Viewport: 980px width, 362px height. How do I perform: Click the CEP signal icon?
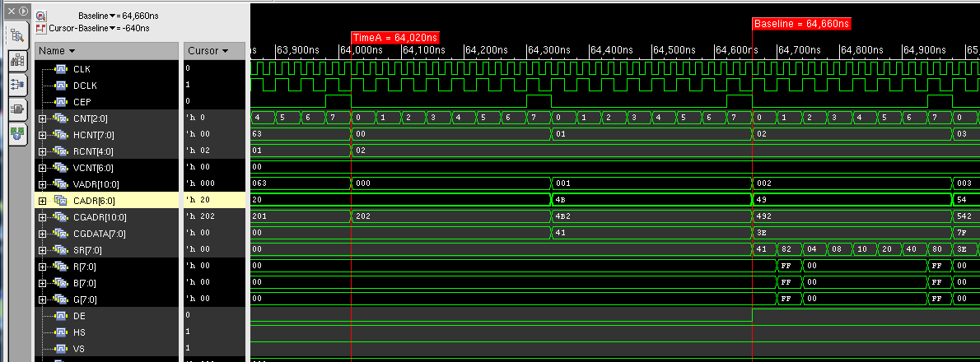[x=61, y=102]
